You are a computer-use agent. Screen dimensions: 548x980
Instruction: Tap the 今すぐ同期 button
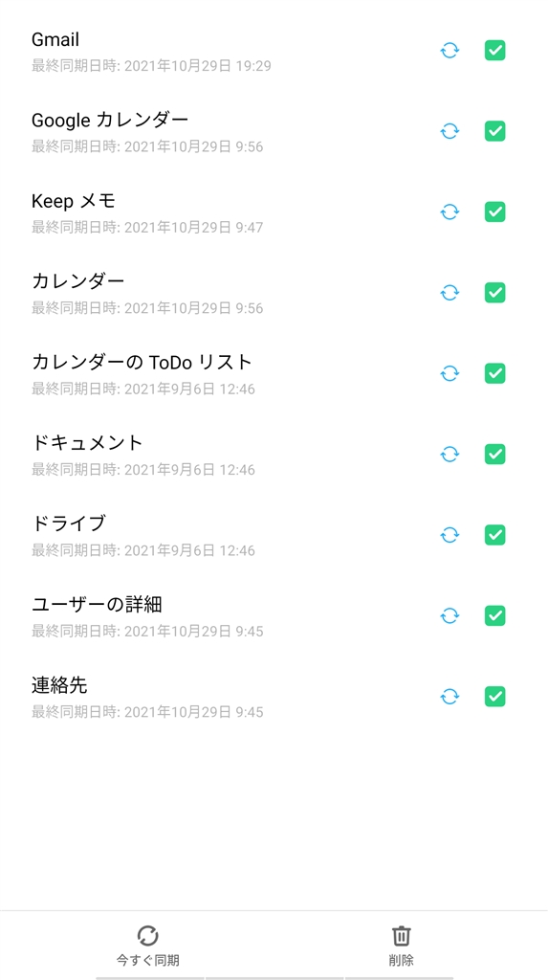point(148,947)
